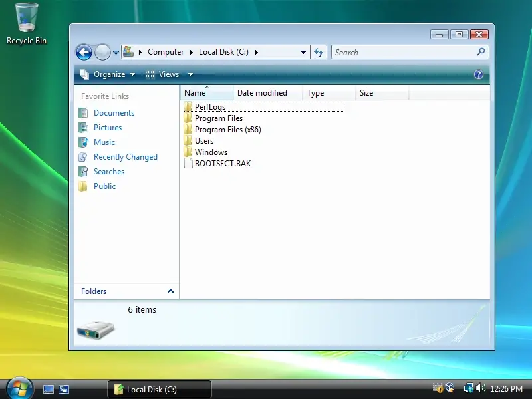Expand the Organize menu dropdown

(x=132, y=74)
